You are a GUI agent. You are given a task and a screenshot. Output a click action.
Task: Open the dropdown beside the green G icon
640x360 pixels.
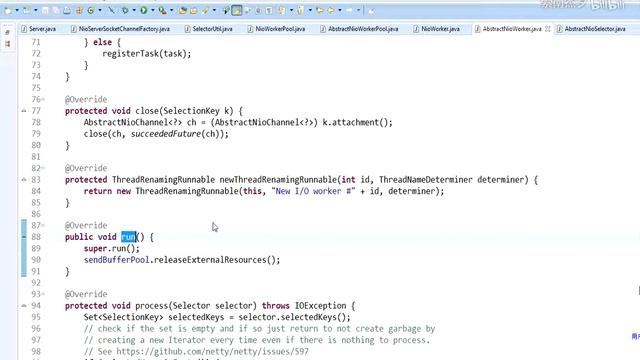click(x=100, y=11)
